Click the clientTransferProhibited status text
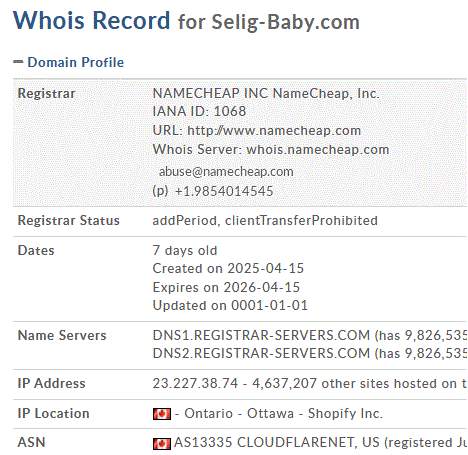The image size is (468, 455). pyautogui.click(x=301, y=221)
